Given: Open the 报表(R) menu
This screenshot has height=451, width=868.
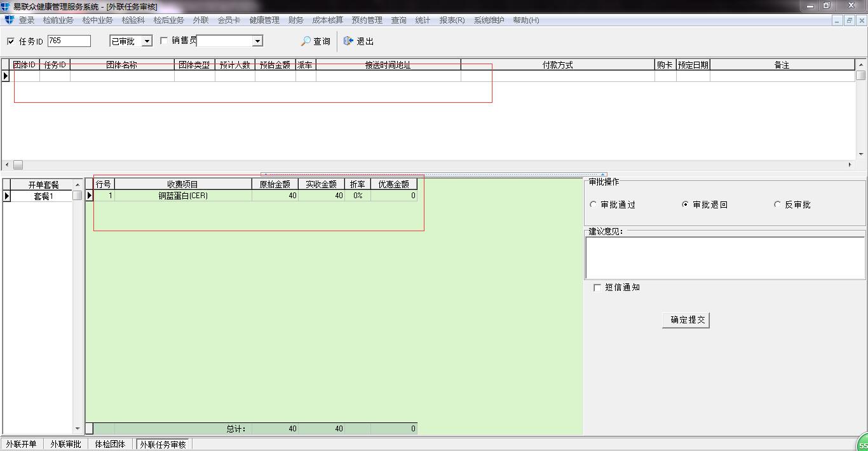Looking at the screenshot, I should 452,20.
